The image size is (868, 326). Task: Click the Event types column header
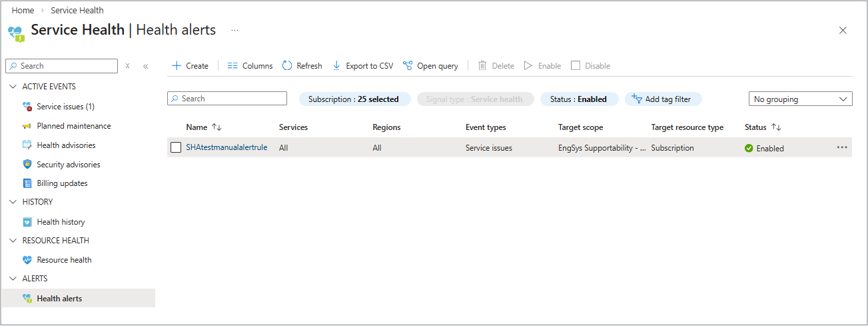[x=486, y=127]
